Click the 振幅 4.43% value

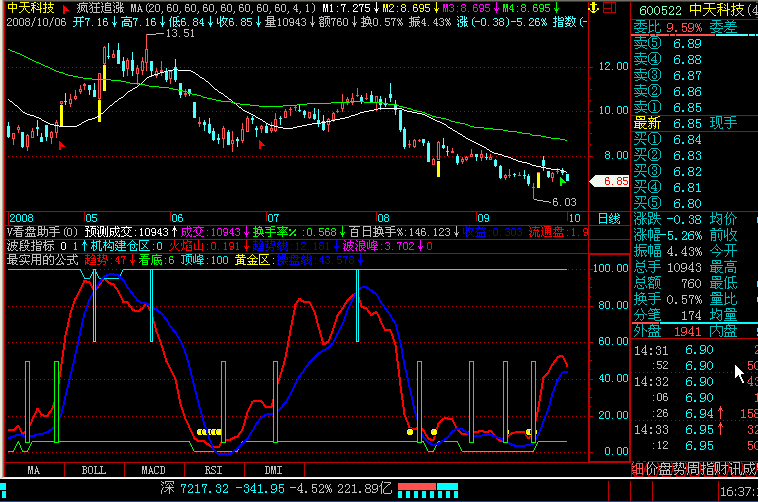684,251
